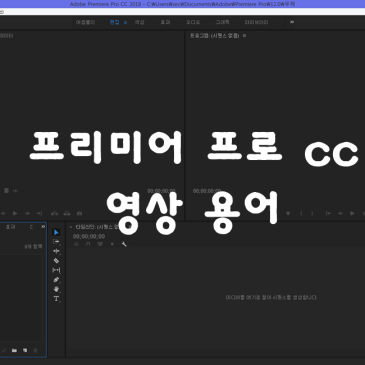Select the Track Select Forward tool
365x365 pixels.
[x=56, y=242]
